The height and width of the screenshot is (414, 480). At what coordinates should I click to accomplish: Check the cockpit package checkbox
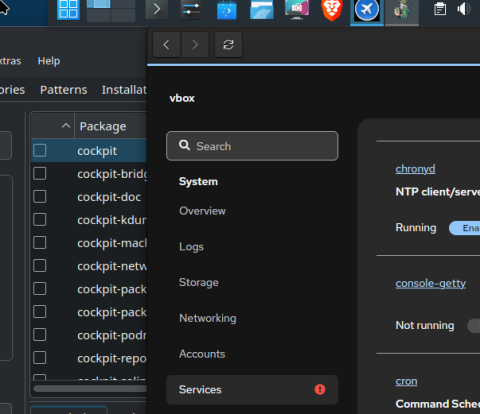pos(40,150)
